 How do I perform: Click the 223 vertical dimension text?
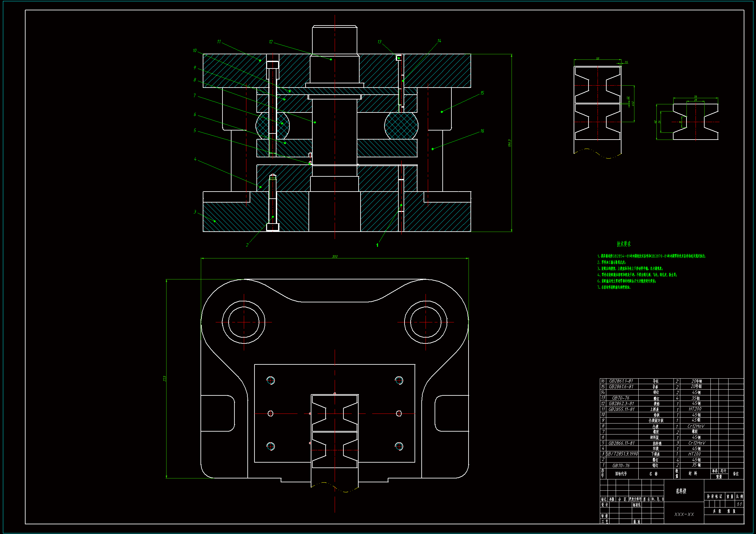tap(165, 379)
